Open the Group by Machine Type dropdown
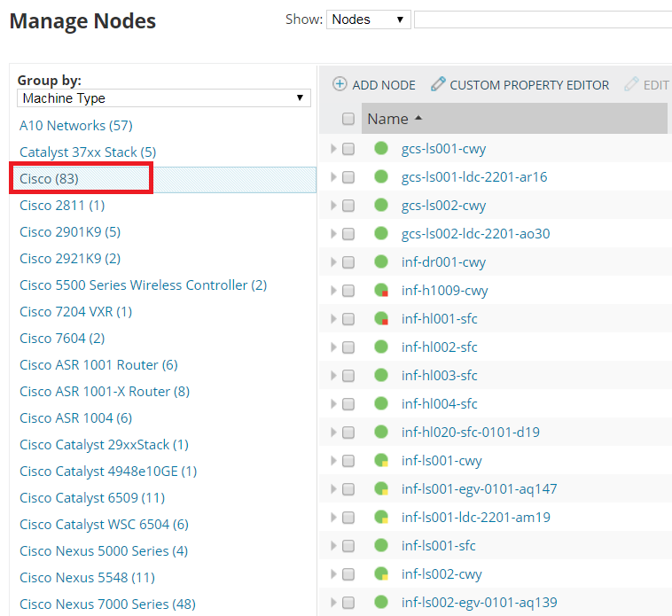The width and height of the screenshot is (672, 616). click(x=164, y=98)
